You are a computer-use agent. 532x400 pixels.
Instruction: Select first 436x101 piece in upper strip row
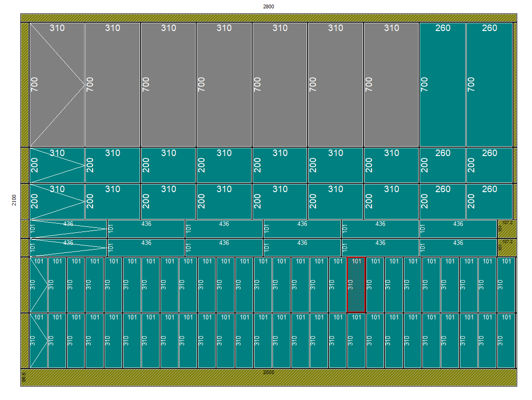point(68,229)
